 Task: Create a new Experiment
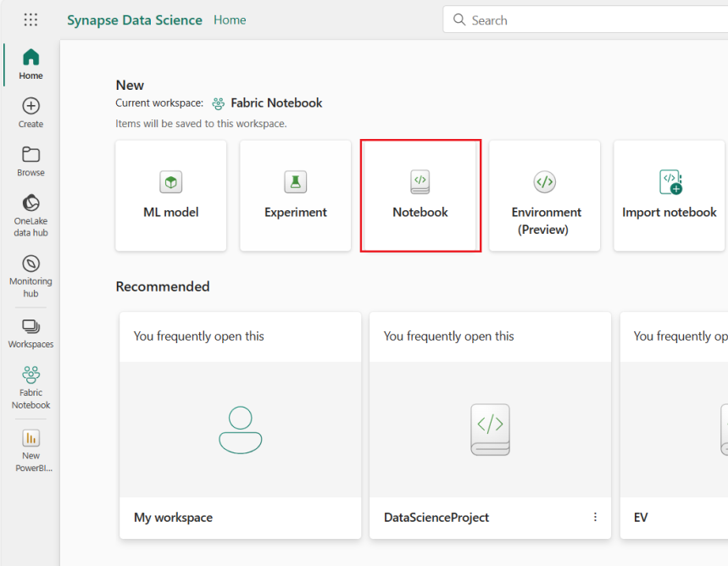pyautogui.click(x=295, y=196)
